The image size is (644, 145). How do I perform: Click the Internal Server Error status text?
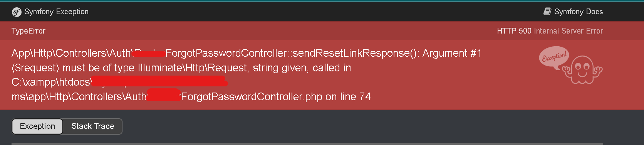click(569, 31)
